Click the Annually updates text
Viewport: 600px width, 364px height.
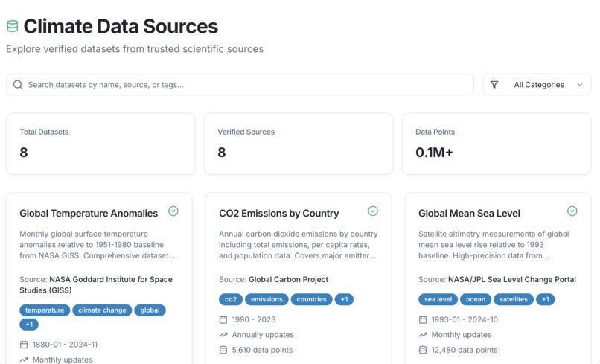click(x=263, y=335)
